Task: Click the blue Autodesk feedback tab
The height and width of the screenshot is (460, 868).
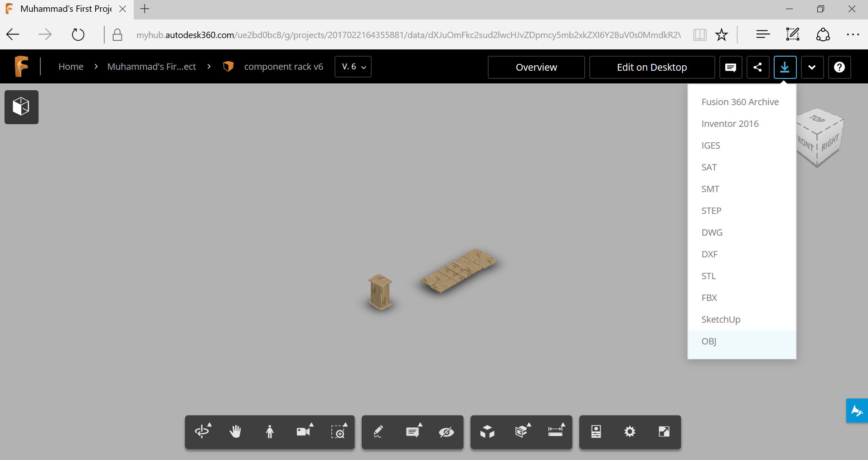Action: pyautogui.click(x=857, y=411)
